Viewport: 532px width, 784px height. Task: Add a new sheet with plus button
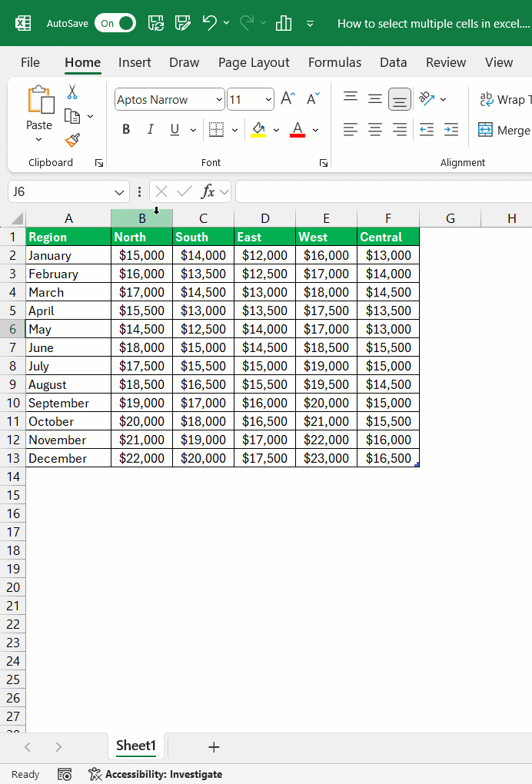pos(214,747)
